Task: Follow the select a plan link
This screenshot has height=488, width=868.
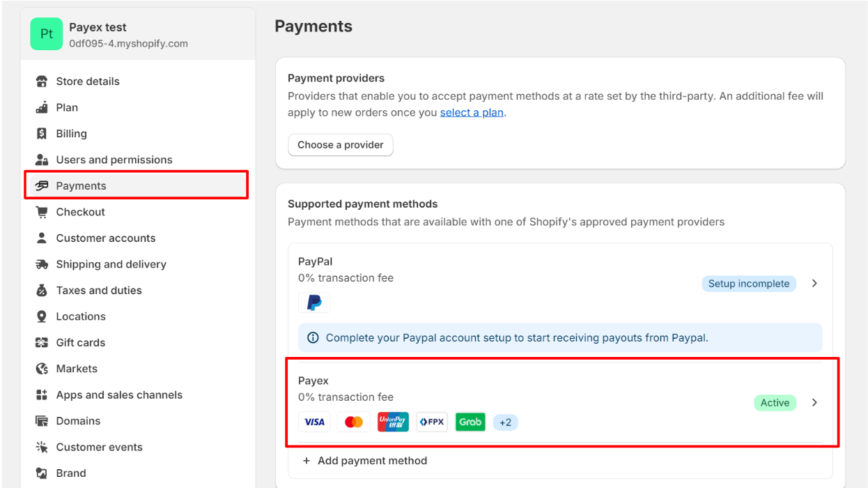Action: pyautogui.click(x=472, y=112)
